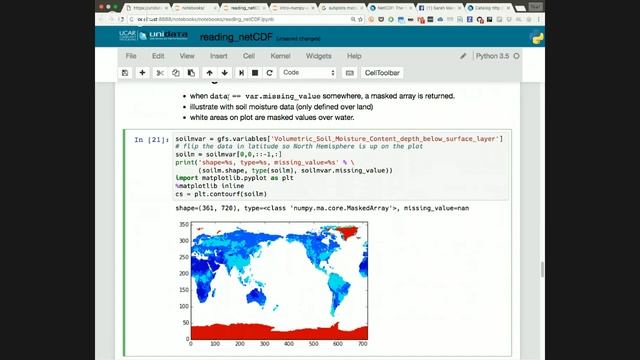The height and width of the screenshot is (360, 640).
Task: Open the Widgets menu
Action: pyautogui.click(x=319, y=56)
